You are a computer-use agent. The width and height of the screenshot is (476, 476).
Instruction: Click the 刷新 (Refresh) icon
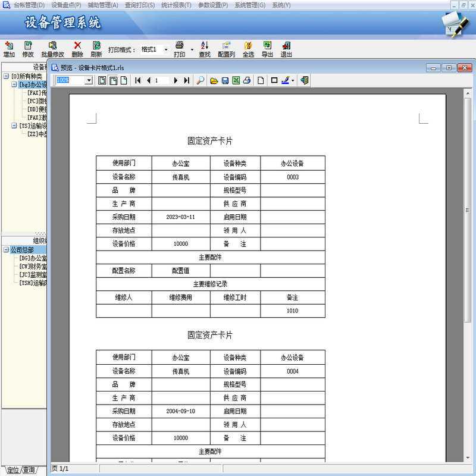(x=96, y=49)
